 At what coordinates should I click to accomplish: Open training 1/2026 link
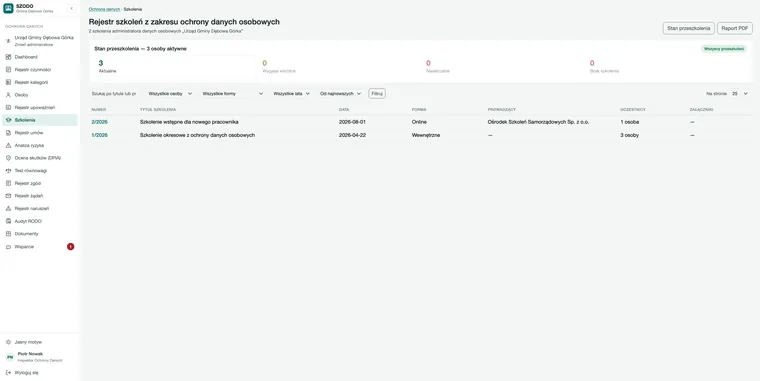coord(99,135)
